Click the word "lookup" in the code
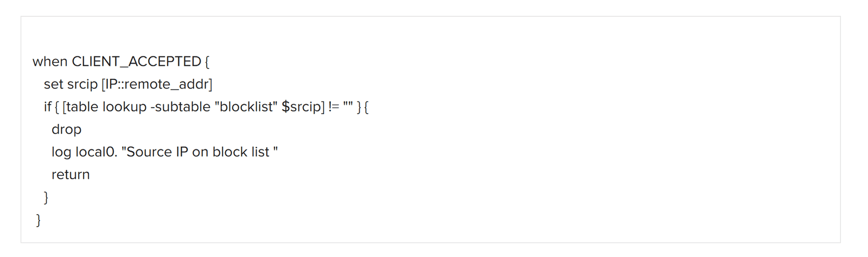868x257 pixels. (x=124, y=107)
